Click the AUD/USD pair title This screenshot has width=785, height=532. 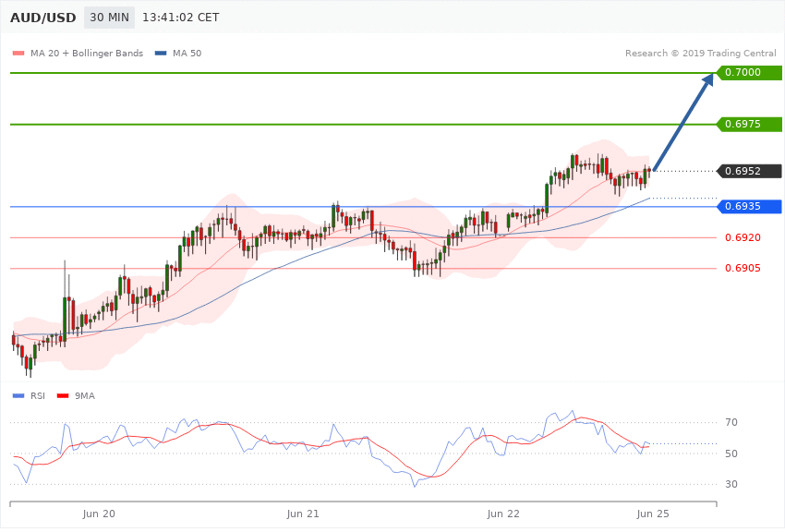pos(43,18)
